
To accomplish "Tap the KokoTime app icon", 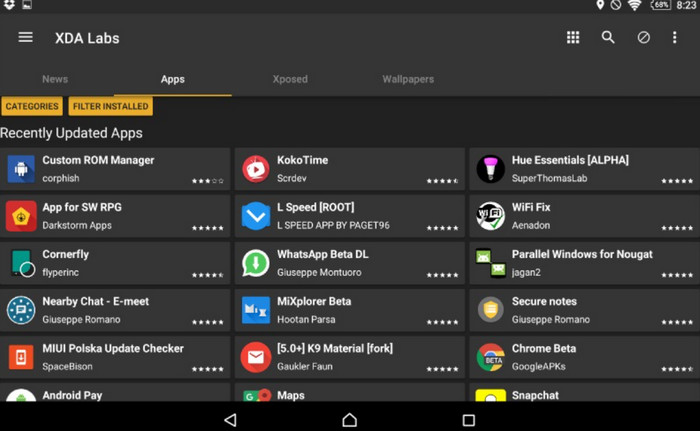I will click(x=256, y=169).
